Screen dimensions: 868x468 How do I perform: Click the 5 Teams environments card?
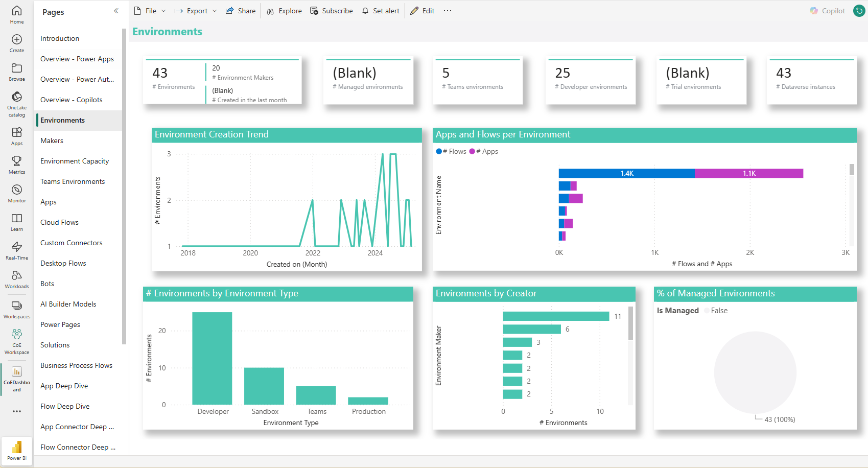tap(478, 81)
